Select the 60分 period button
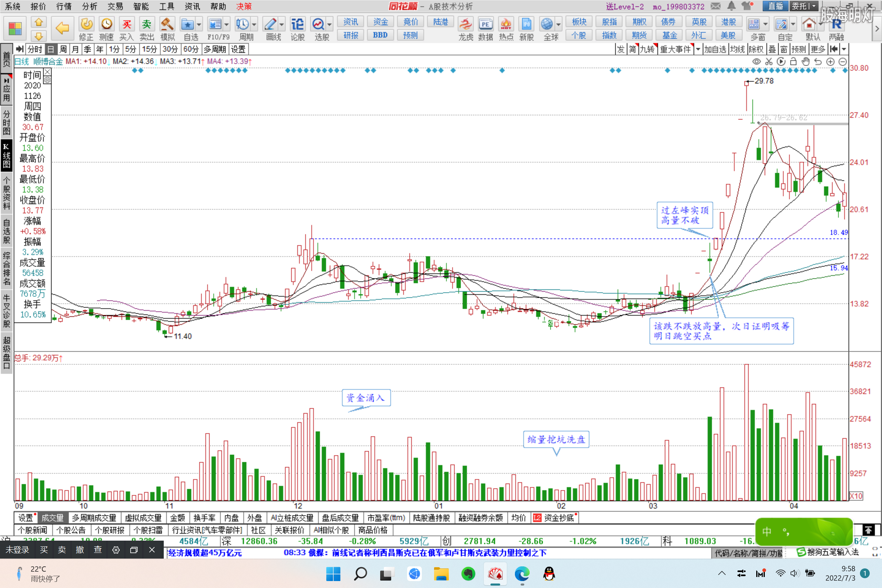Image resolution: width=882 pixels, height=588 pixels. point(191,49)
